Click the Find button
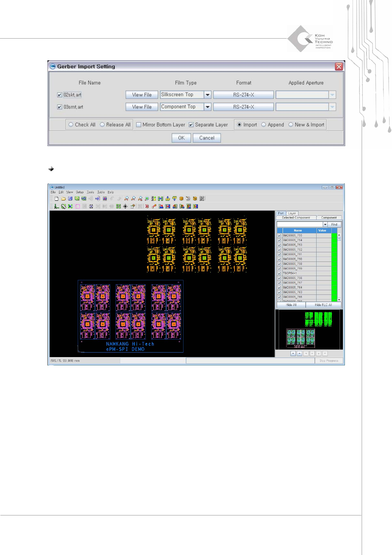 (x=334, y=225)
